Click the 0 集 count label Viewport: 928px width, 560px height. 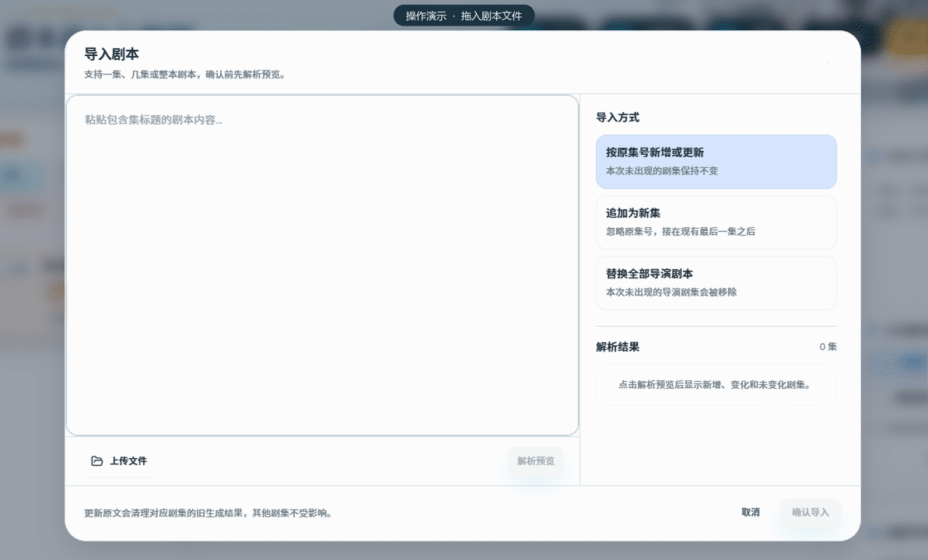(x=828, y=347)
